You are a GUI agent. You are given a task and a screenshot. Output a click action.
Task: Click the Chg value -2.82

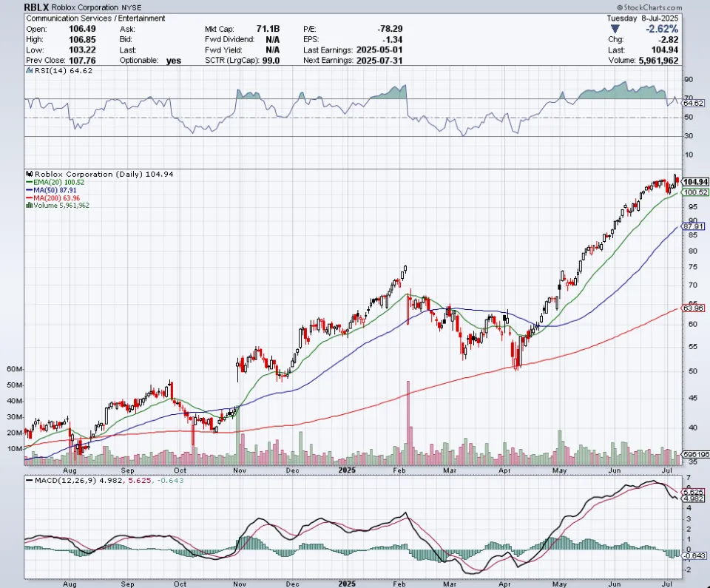point(668,39)
